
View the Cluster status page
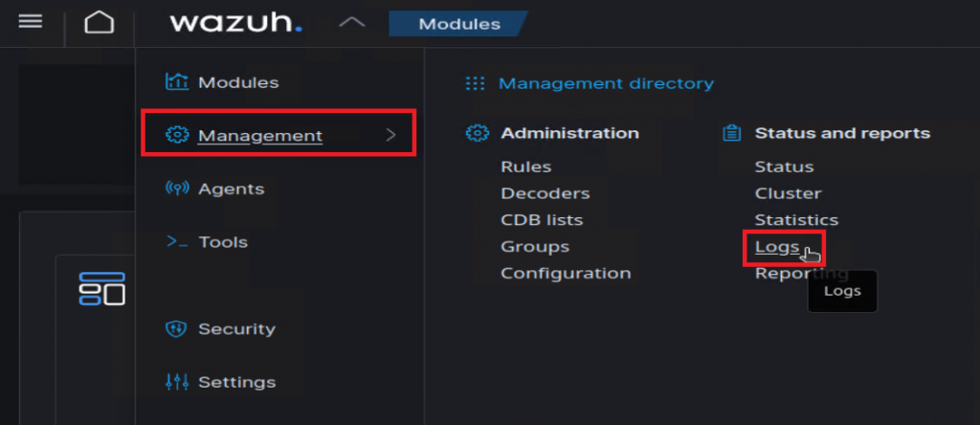coord(788,193)
